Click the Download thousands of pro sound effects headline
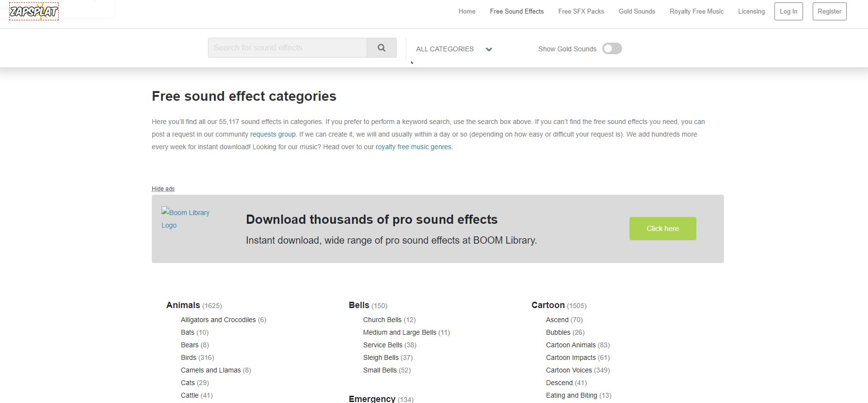 372,219
